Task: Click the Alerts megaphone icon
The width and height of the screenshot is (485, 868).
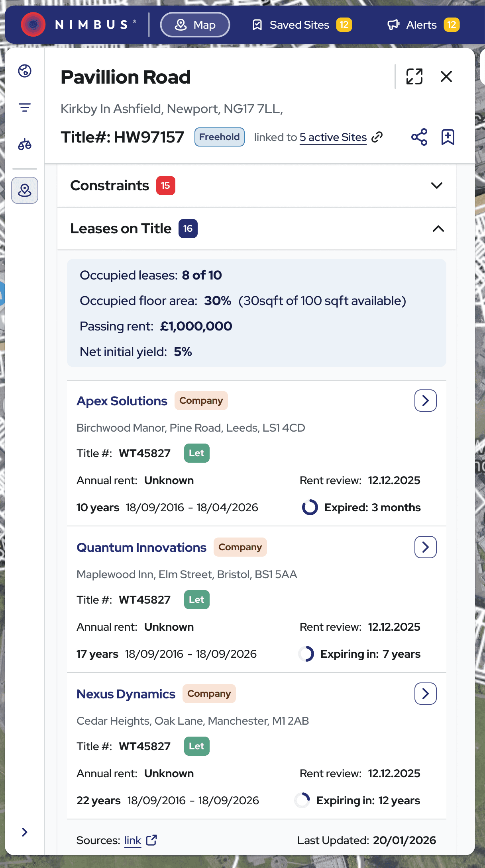Action: 393,25
